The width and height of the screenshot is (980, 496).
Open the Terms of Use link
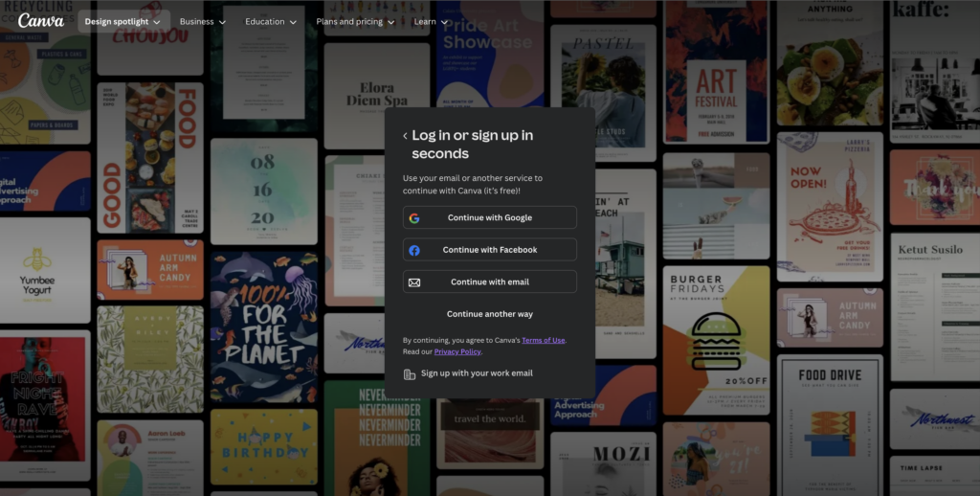click(544, 340)
